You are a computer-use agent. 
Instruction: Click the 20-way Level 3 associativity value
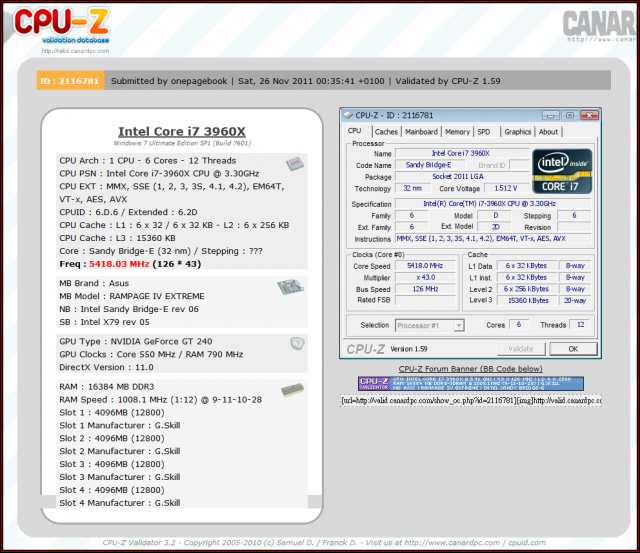[575, 300]
